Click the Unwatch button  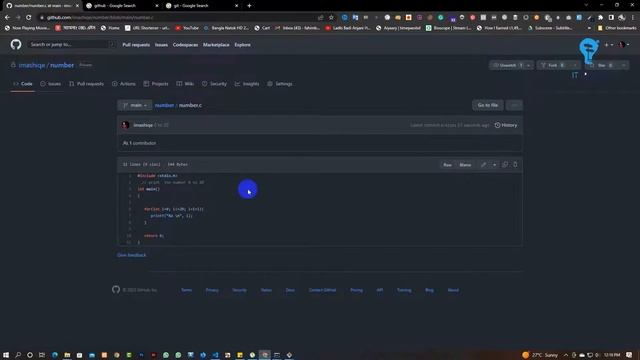pyautogui.click(x=507, y=65)
